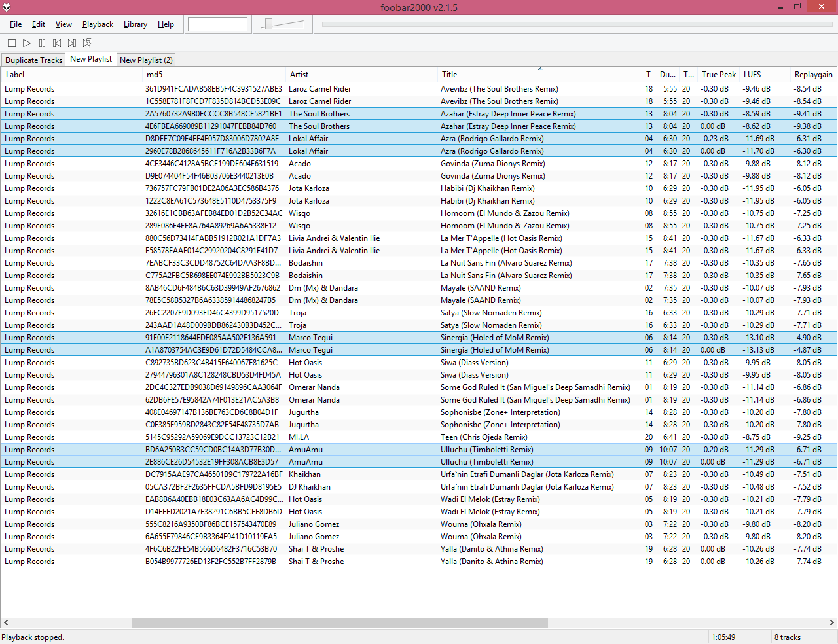Skip to the previous track
Viewport: 838px width, 644px height.
point(57,43)
